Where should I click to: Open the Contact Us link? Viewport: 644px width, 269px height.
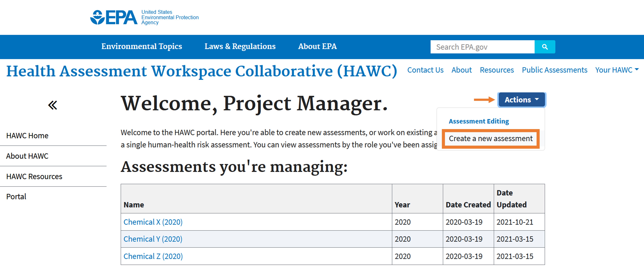coord(425,70)
